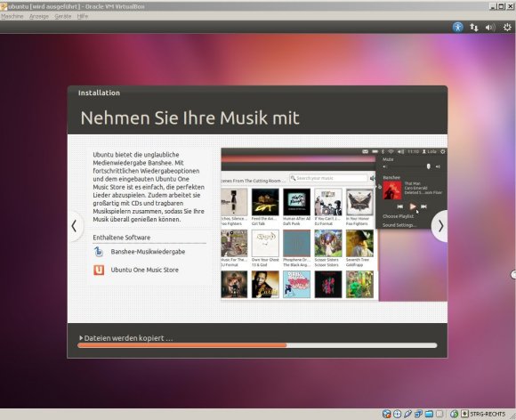
Task: Click the 'Banshee-Musikwiedergabe' label
Action: pyautogui.click(x=148, y=252)
